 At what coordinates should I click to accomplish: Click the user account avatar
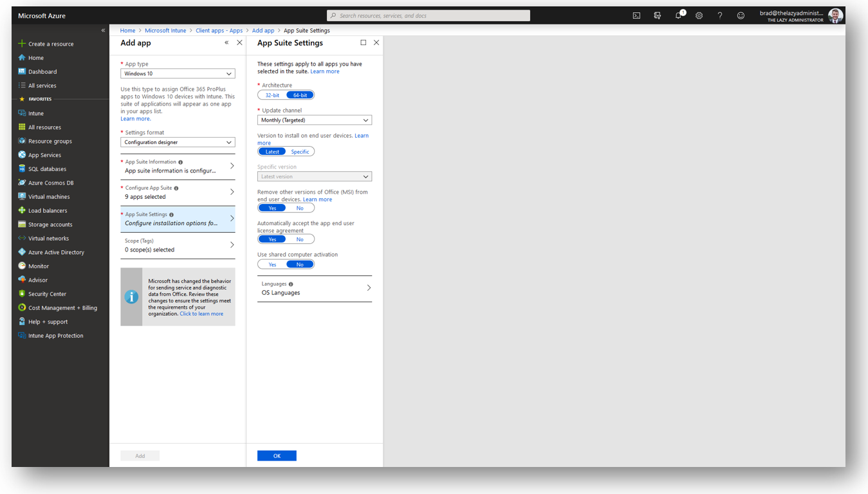click(x=835, y=15)
